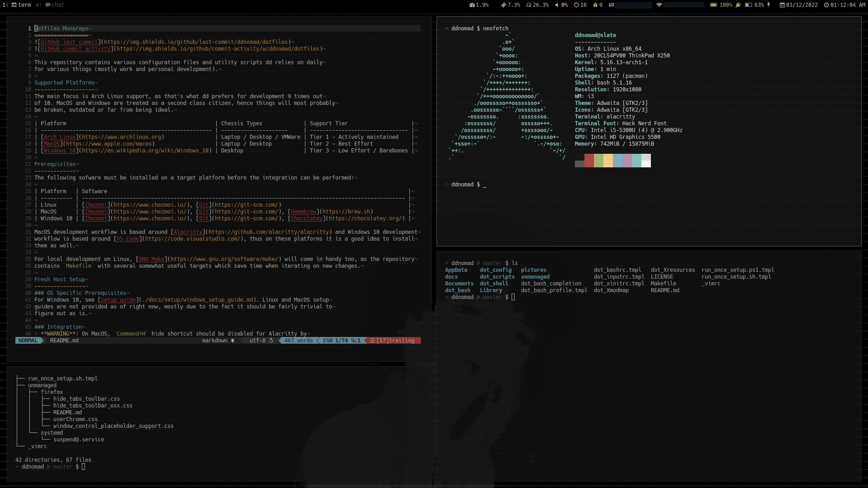This screenshot has height=488, width=868.
Task: Click the markdown filetype icon in statusline
Action: (x=232, y=341)
